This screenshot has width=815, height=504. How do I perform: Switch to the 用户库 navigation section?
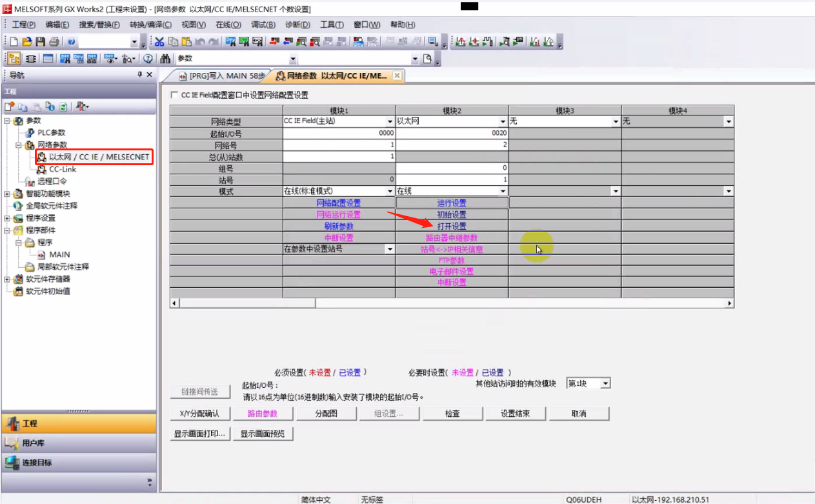[79, 443]
